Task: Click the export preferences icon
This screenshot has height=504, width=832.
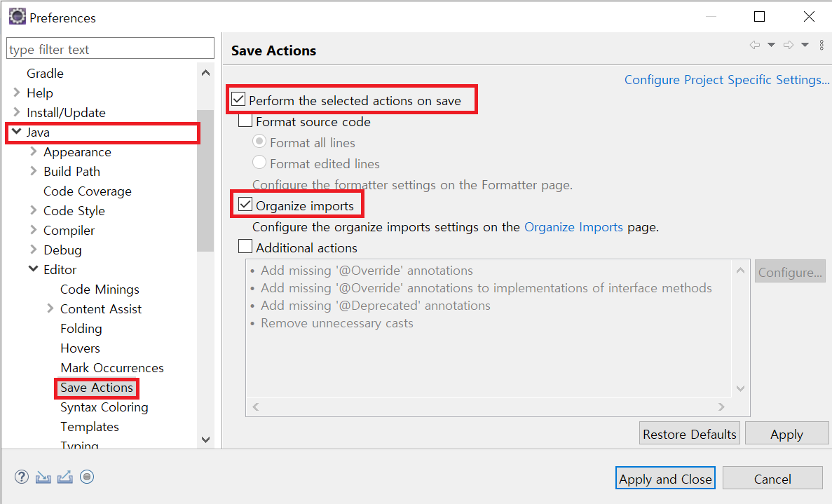Action: click(x=65, y=477)
